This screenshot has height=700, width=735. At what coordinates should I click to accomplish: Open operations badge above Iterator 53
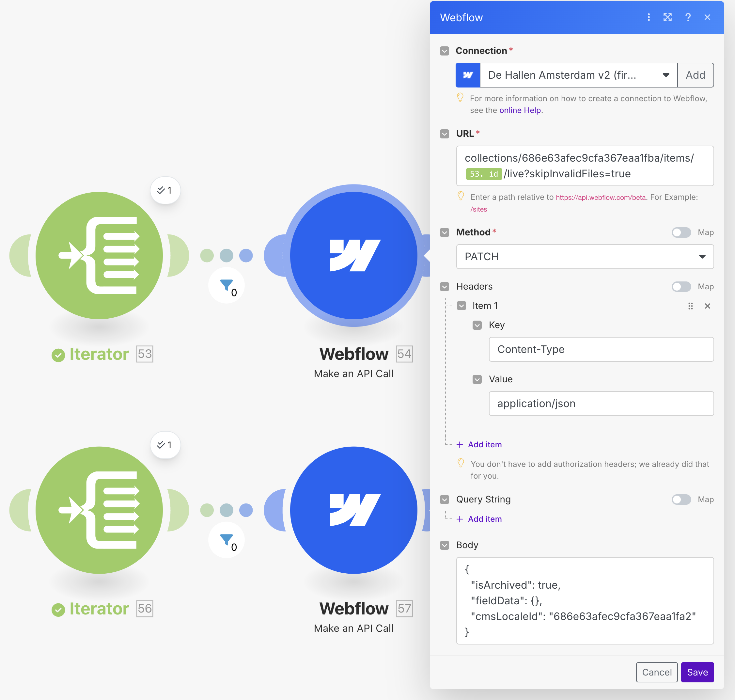tap(165, 190)
